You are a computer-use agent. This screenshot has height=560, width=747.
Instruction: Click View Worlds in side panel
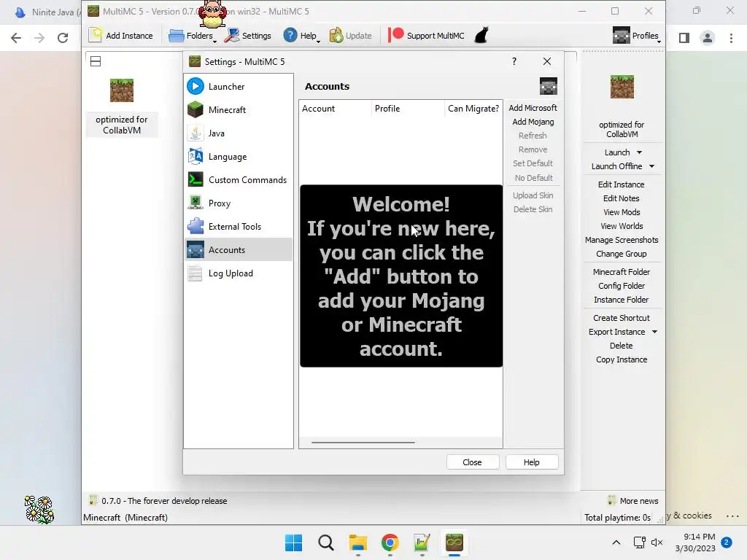click(622, 226)
